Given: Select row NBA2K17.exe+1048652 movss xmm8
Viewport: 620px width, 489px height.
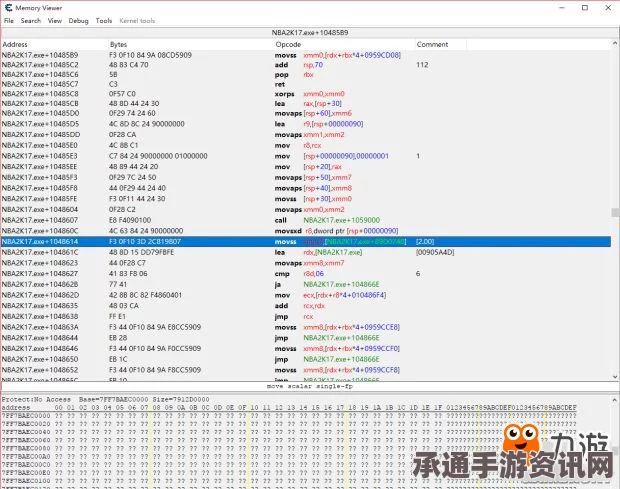Looking at the screenshot, I should (306, 370).
